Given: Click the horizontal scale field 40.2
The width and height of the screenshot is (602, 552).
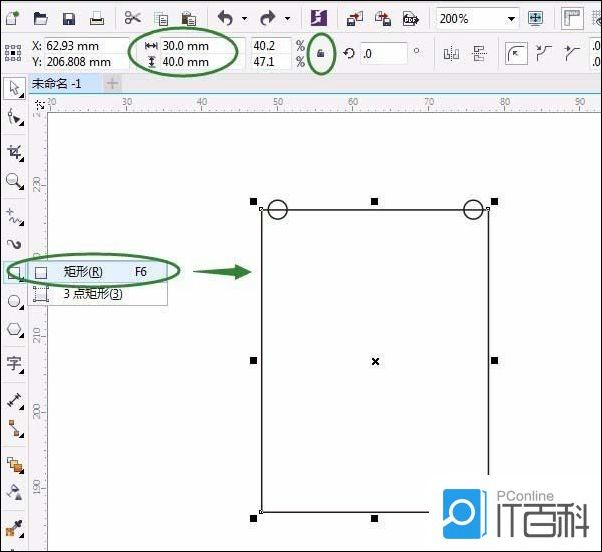Looking at the screenshot, I should 271,46.
